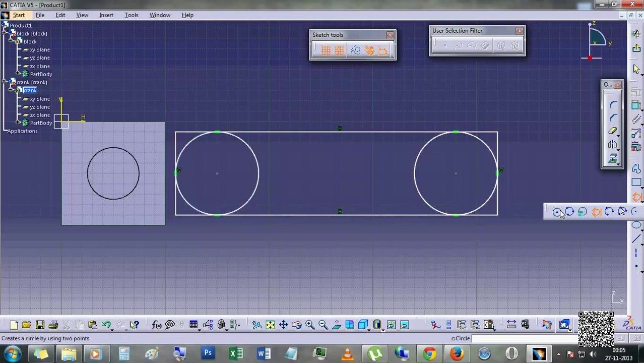The height and width of the screenshot is (363, 644).
Task: Toggle Snap to Point in Sketch tools
Action: coord(339,50)
